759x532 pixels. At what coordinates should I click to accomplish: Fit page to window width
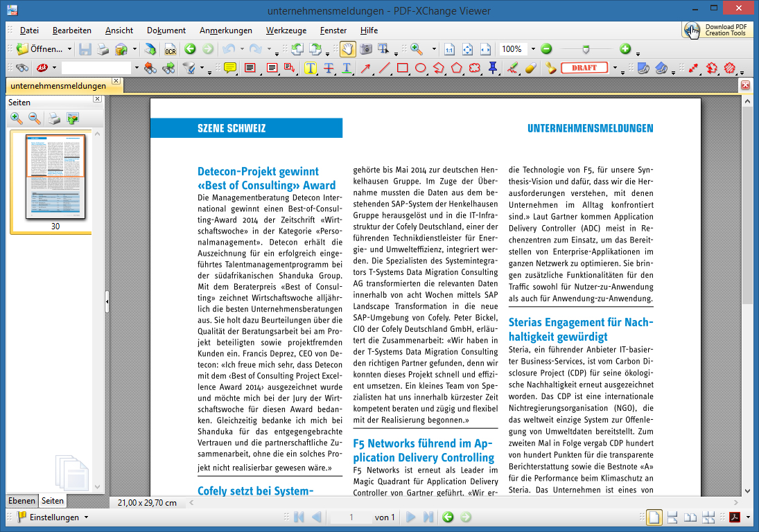(x=485, y=49)
